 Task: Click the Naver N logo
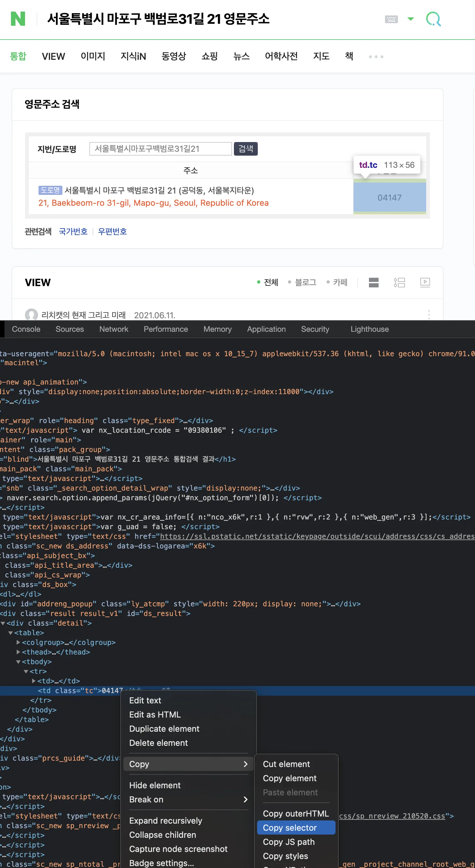click(18, 19)
